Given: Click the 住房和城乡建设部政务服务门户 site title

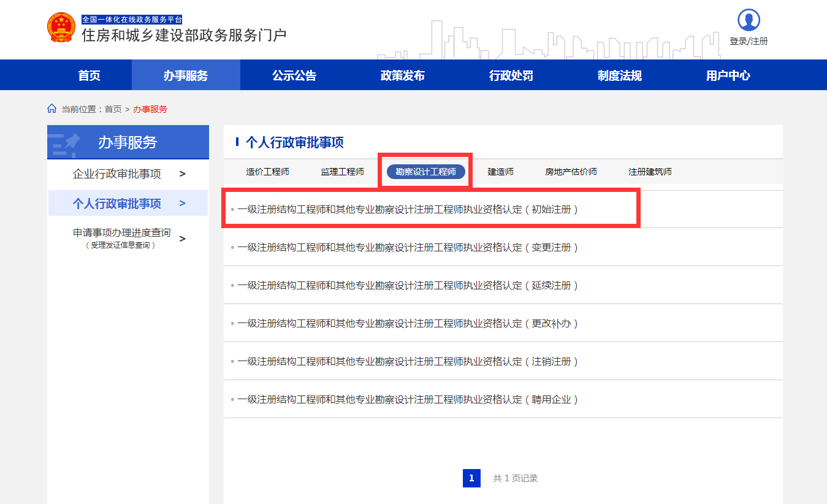Looking at the screenshot, I should (x=184, y=35).
